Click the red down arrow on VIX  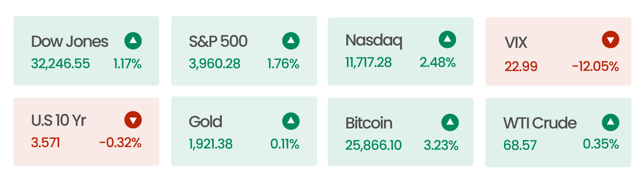click(x=610, y=40)
